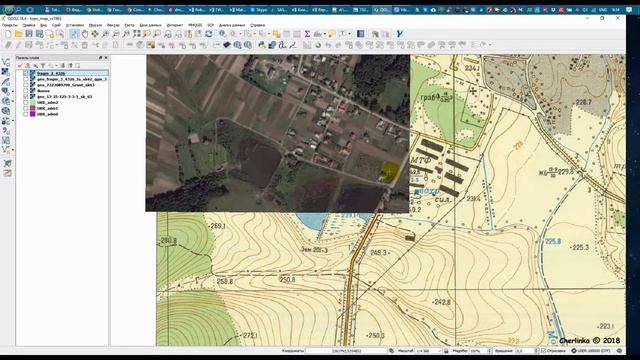Choose Pan Map to Selection tool
The image size is (640, 360).
(x=95, y=34)
